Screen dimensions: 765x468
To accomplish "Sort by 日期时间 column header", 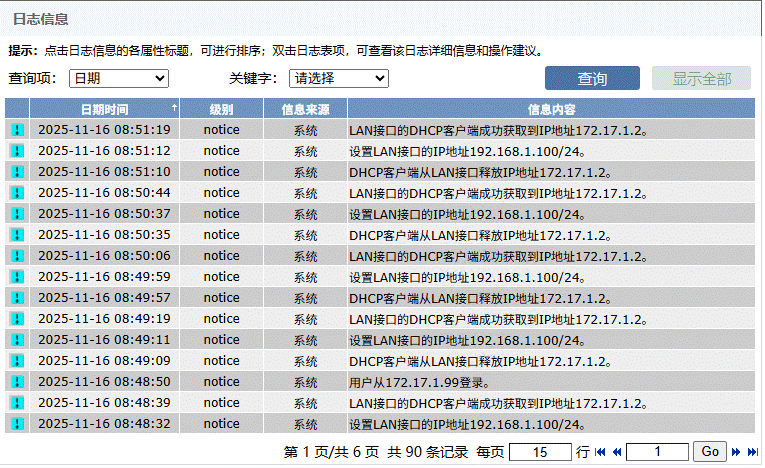I will pyautogui.click(x=104, y=109).
